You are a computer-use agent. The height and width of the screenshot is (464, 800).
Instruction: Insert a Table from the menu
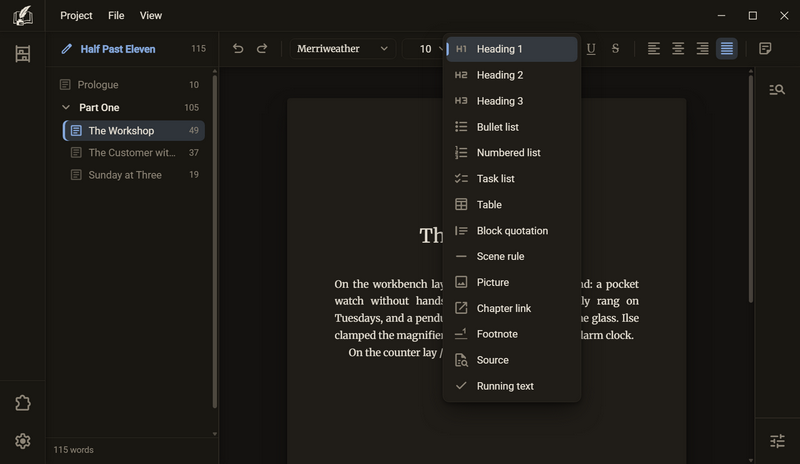tap(512, 205)
